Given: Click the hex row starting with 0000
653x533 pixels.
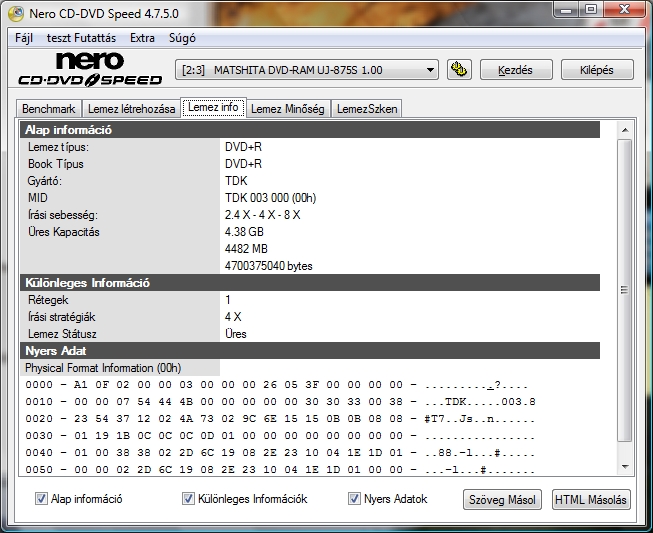Looking at the screenshot, I should tap(277, 385).
